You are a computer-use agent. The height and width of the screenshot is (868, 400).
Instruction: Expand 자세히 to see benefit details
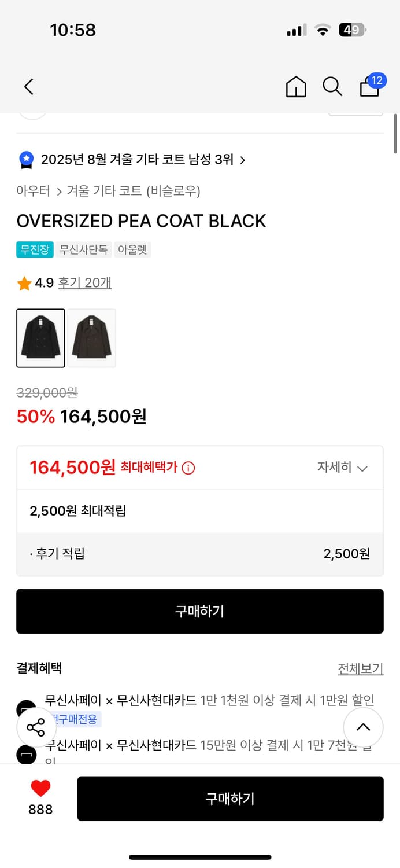coord(343,467)
